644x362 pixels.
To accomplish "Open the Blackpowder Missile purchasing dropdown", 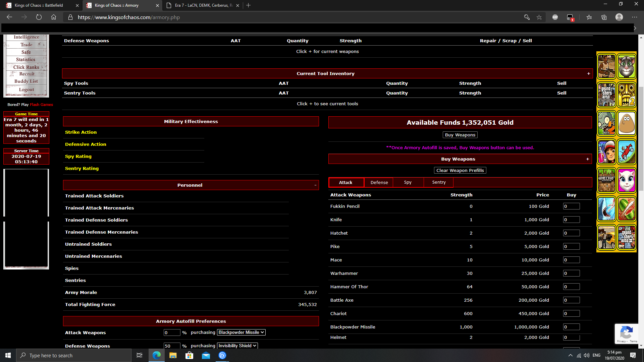I will point(241,332).
